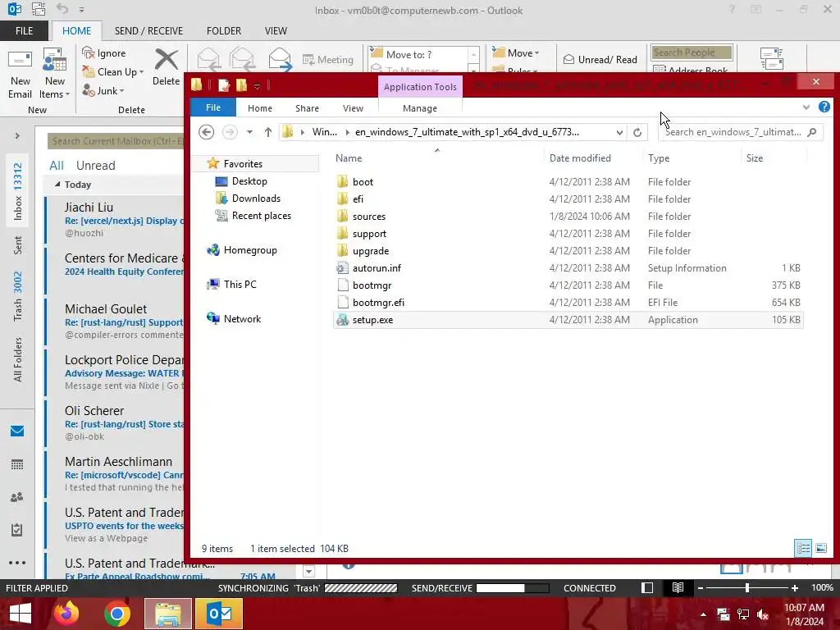Click the Search People field in Outlook
Screen dimensions: 840x630
click(x=692, y=52)
